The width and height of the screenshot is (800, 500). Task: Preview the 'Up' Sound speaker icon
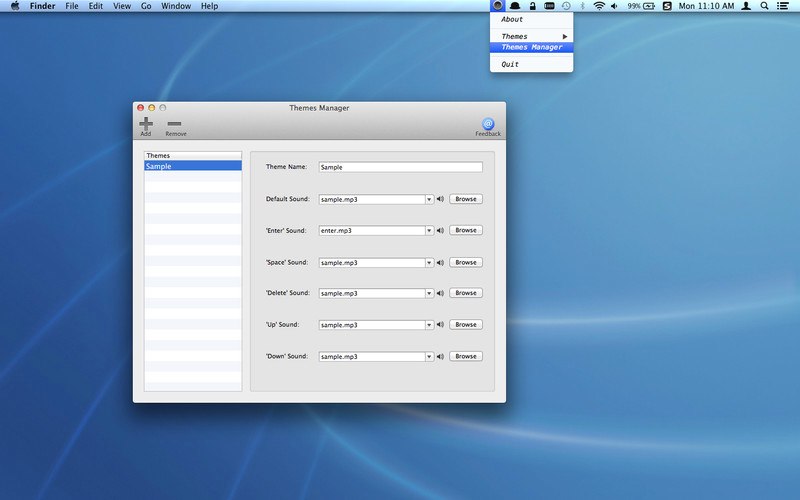440,325
